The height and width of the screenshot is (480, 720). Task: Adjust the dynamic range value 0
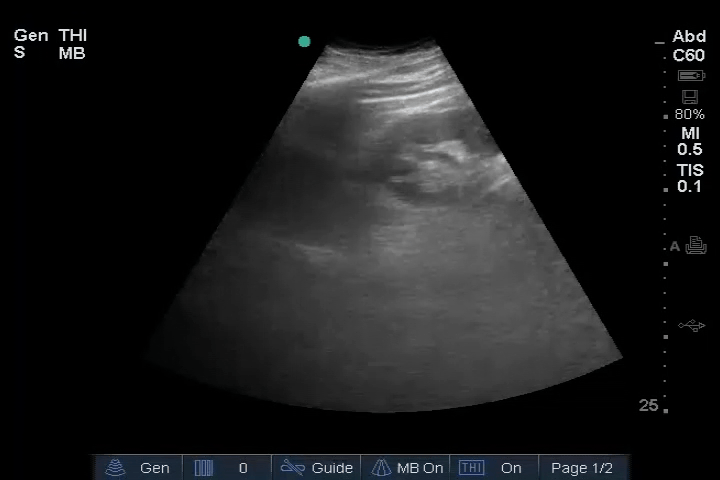(243, 467)
